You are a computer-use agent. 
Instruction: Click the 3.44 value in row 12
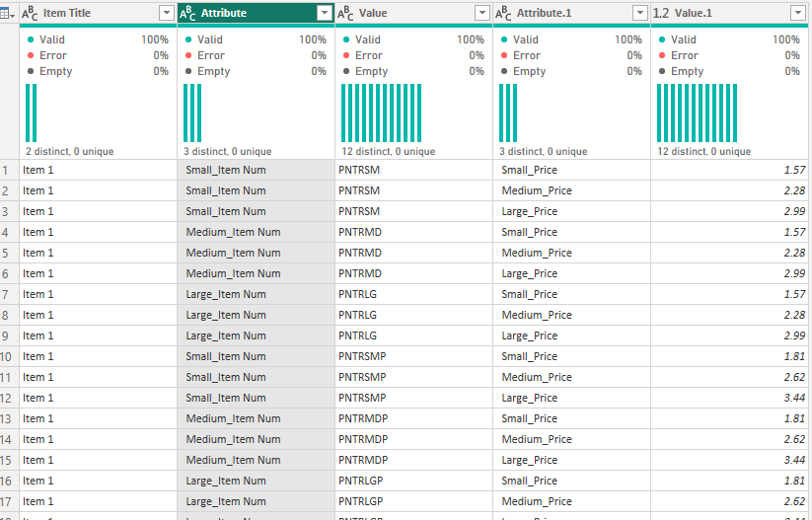(x=730, y=398)
